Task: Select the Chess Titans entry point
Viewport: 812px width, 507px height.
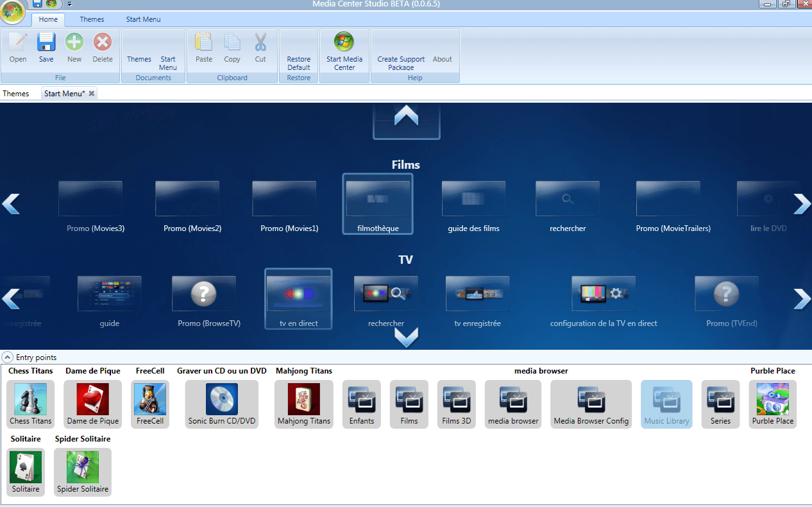Action: 31,404
